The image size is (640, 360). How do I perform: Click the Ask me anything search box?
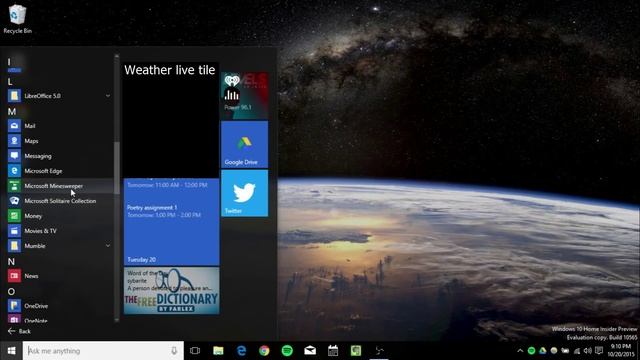[x=103, y=351]
